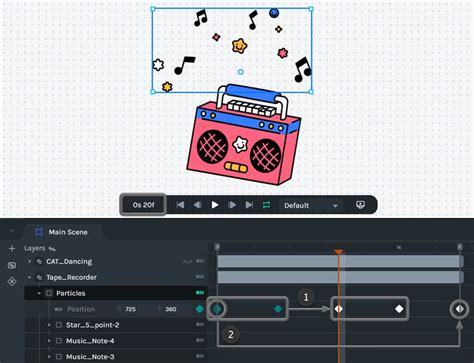Click the green animated indicator on Particles
The height and width of the screenshot is (363, 474).
pyautogui.click(x=200, y=293)
